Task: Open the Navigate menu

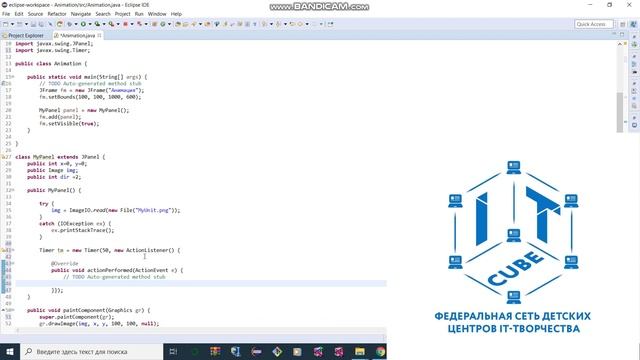Action: (x=81, y=14)
